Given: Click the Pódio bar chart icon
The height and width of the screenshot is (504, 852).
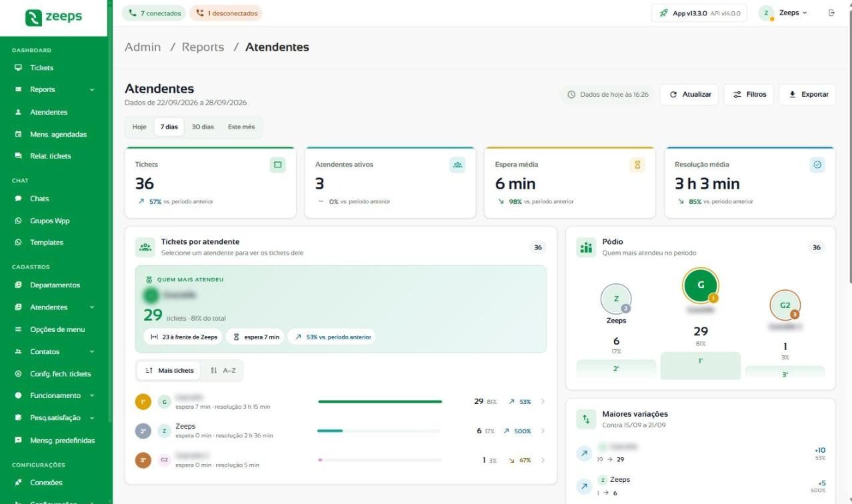Looking at the screenshot, I should (586, 247).
